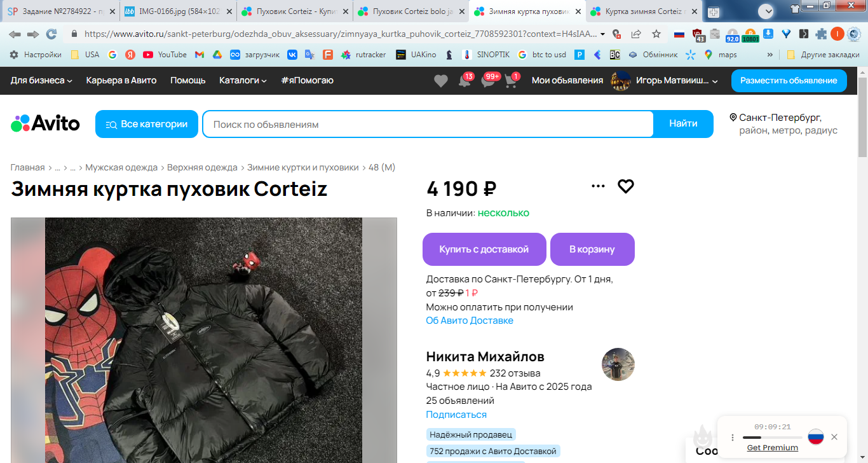
Task: Show hidden bookmarks with double chevron
Action: (x=771, y=55)
